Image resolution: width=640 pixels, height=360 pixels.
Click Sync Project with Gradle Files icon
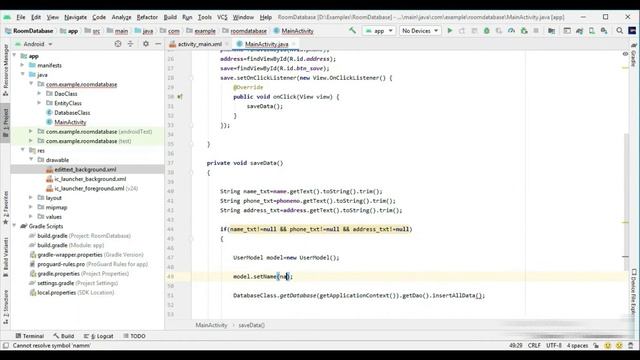click(580, 31)
